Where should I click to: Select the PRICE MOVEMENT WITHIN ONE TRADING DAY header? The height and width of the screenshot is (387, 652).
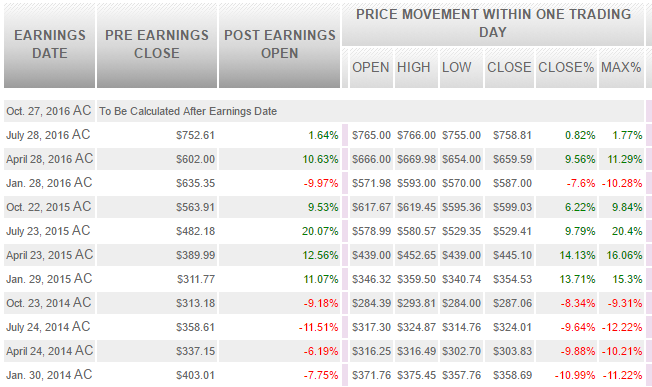tap(493, 24)
